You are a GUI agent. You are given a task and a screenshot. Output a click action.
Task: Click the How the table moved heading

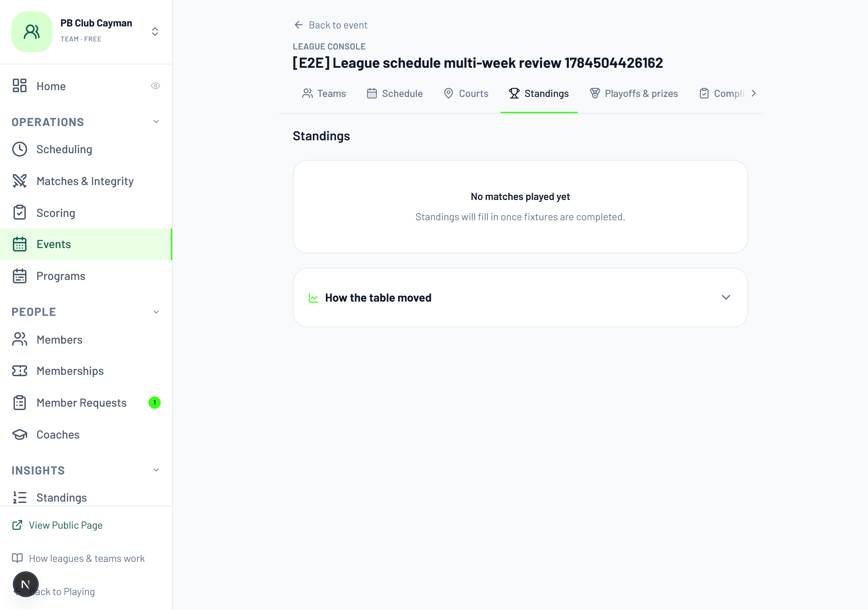tap(378, 298)
